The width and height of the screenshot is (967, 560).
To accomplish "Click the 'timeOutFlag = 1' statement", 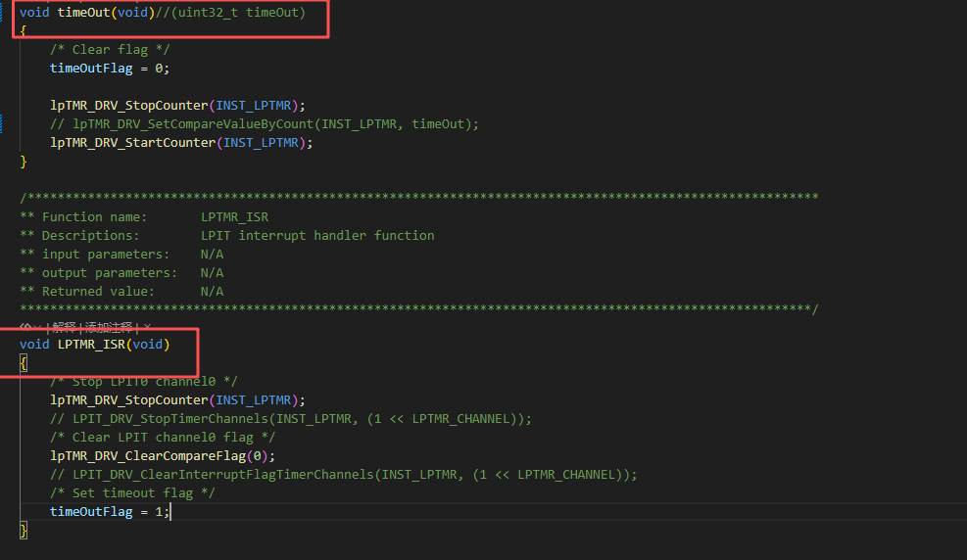I will point(109,512).
